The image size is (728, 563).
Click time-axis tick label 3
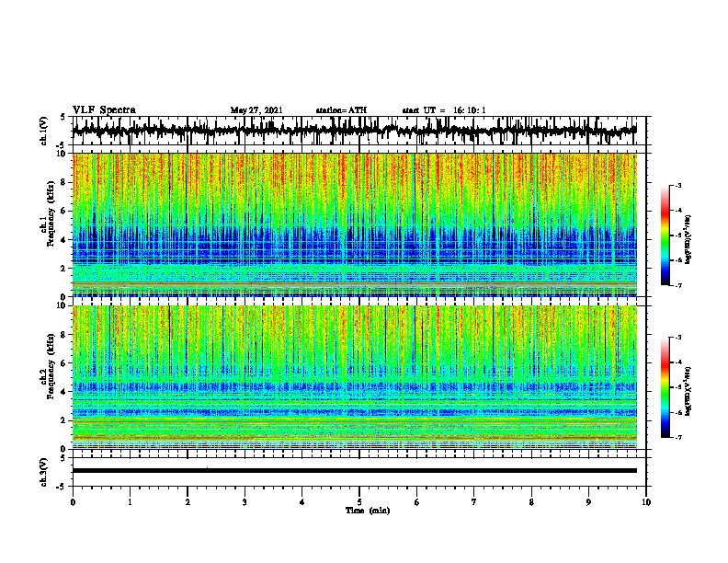click(245, 502)
